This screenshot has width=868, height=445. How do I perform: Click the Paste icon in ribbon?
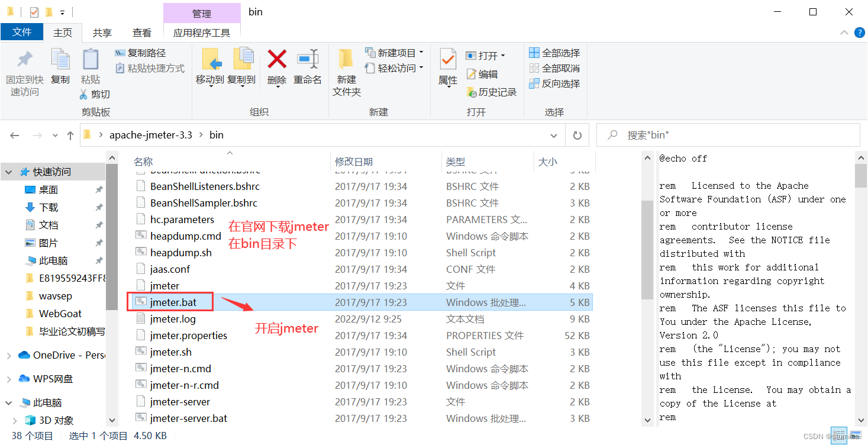coord(91,59)
